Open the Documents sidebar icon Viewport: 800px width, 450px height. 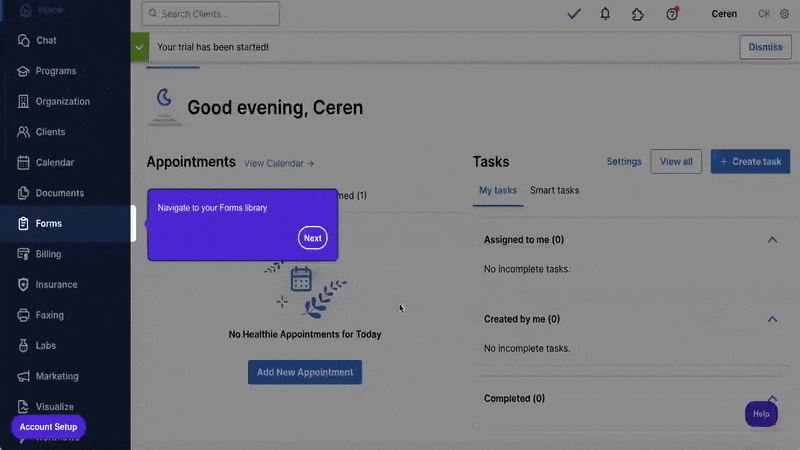pos(23,193)
